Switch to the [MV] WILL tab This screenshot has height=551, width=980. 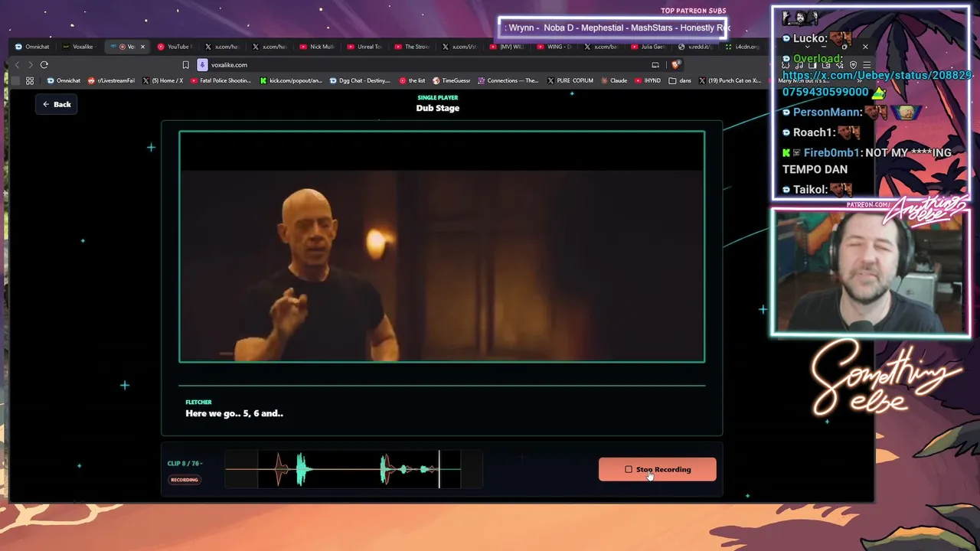click(x=508, y=47)
